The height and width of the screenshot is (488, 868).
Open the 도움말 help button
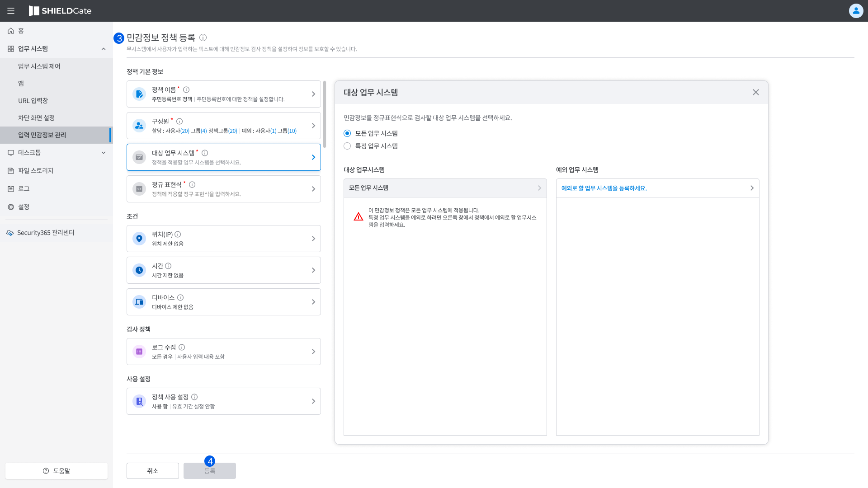click(x=57, y=471)
